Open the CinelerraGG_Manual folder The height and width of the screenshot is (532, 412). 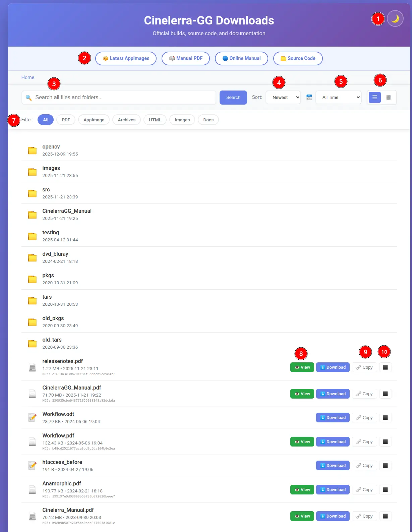[67, 211]
